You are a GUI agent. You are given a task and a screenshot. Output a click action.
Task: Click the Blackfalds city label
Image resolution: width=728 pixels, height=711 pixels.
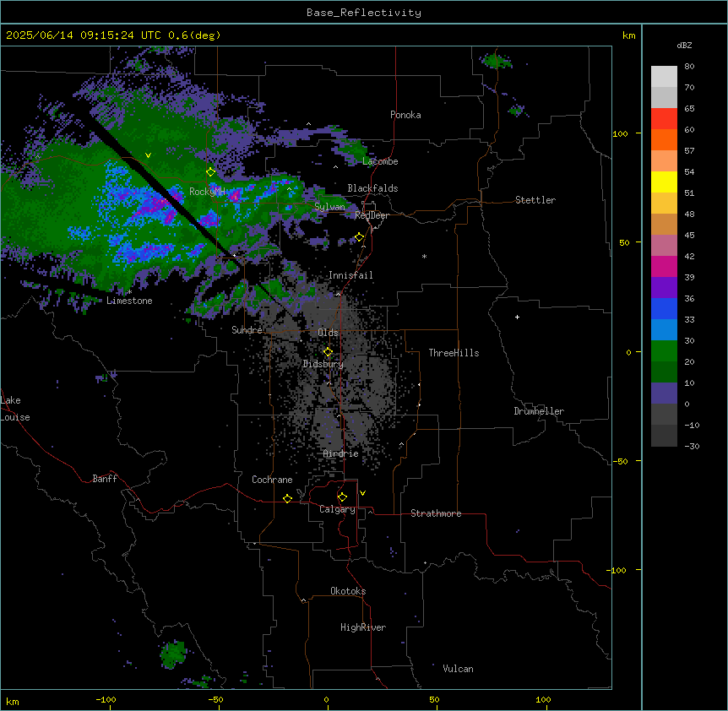(372, 188)
